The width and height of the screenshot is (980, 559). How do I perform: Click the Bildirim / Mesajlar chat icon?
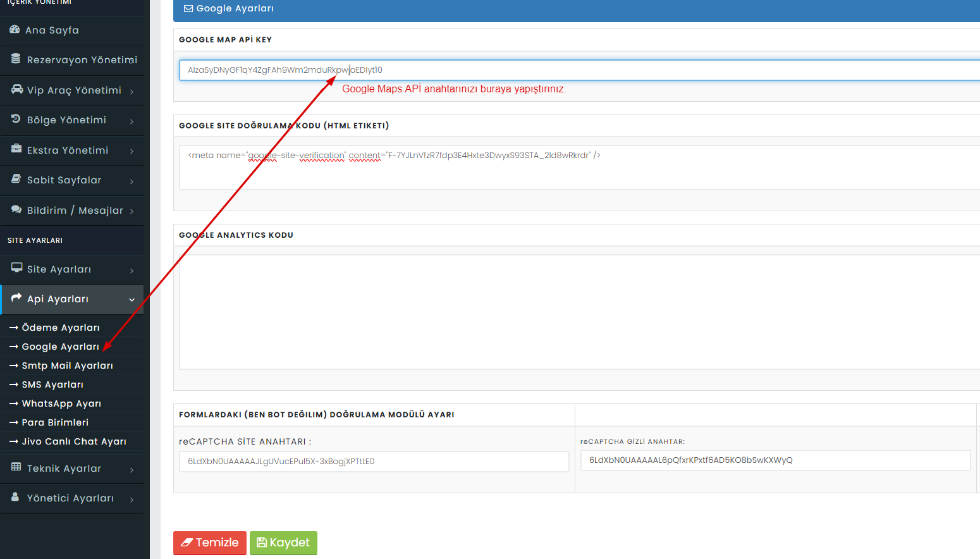(x=16, y=209)
